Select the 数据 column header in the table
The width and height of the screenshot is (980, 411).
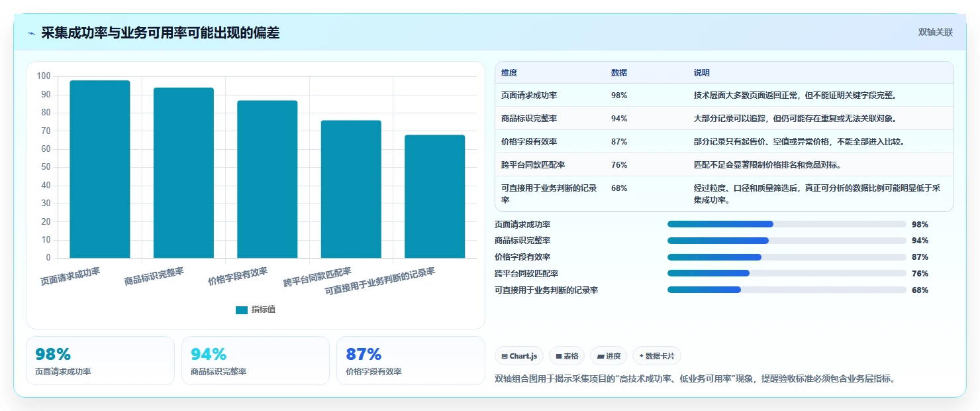coord(619,73)
